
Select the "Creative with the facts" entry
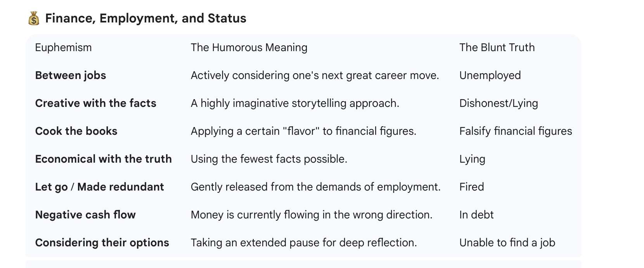[95, 103]
